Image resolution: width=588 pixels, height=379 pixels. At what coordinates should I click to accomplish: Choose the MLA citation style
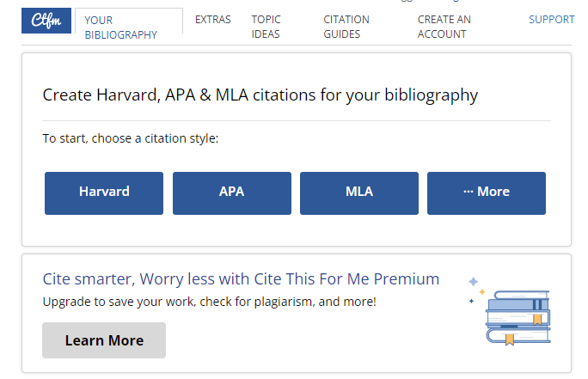click(x=359, y=193)
